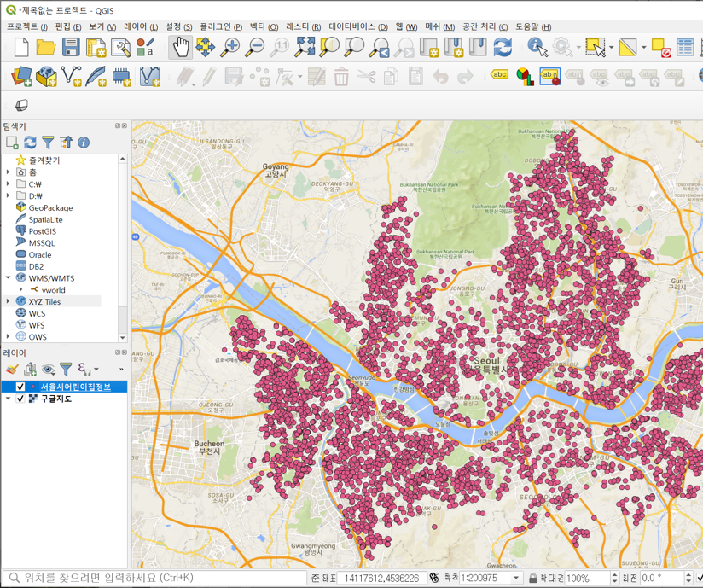This screenshot has width=703, height=588.
Task: Select the Pan Map tool
Action: point(183,48)
